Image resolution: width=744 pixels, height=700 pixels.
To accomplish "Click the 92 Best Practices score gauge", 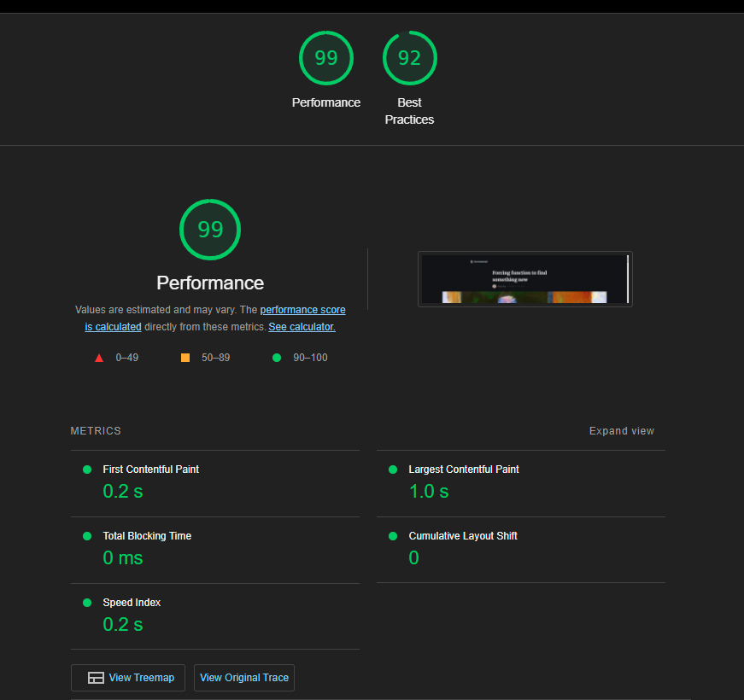I will tap(410, 58).
